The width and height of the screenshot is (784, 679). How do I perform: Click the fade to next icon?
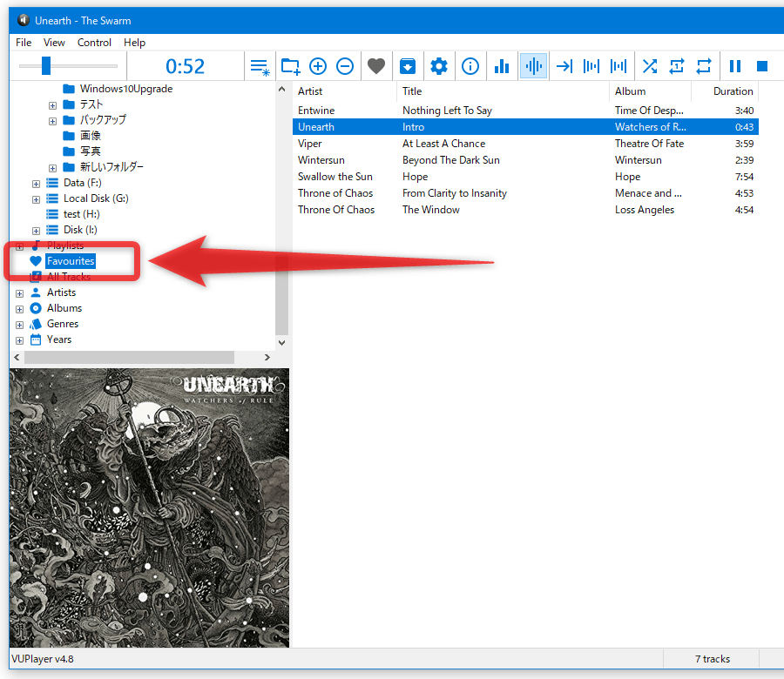pos(618,66)
